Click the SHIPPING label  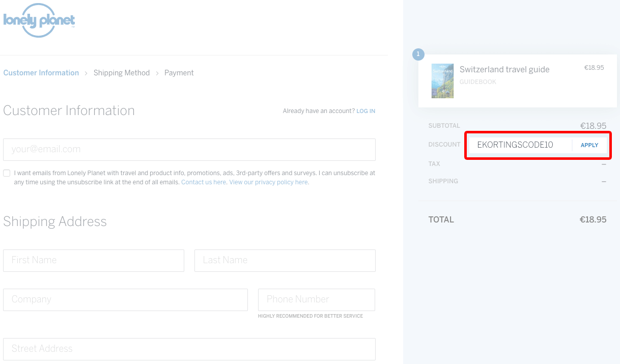pos(443,181)
